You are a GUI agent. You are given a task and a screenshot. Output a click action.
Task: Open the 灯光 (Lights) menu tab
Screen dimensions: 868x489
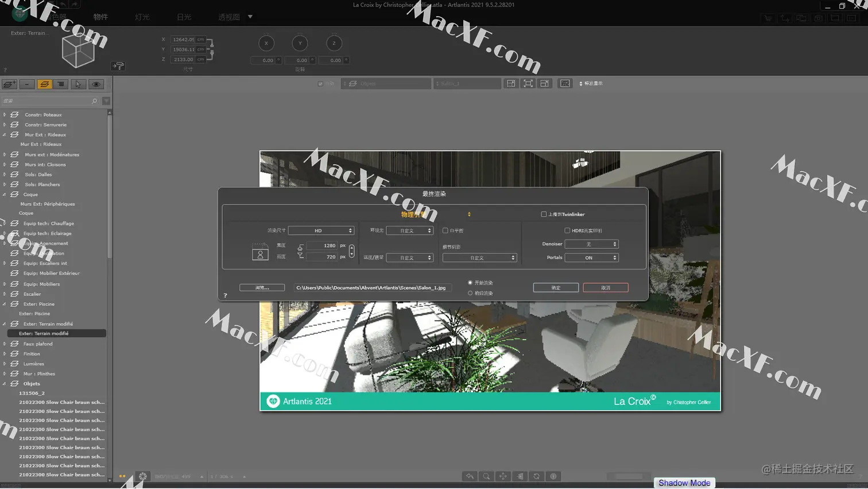(x=142, y=17)
